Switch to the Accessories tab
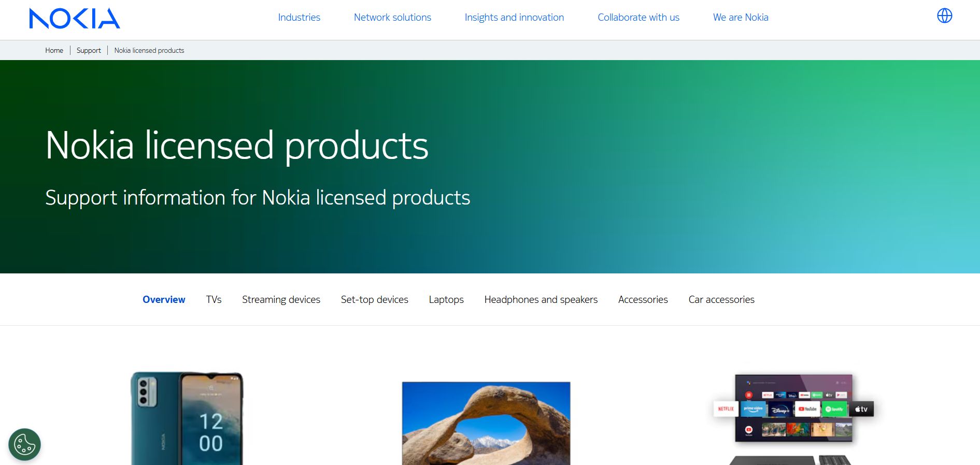The width and height of the screenshot is (980, 465). point(643,299)
